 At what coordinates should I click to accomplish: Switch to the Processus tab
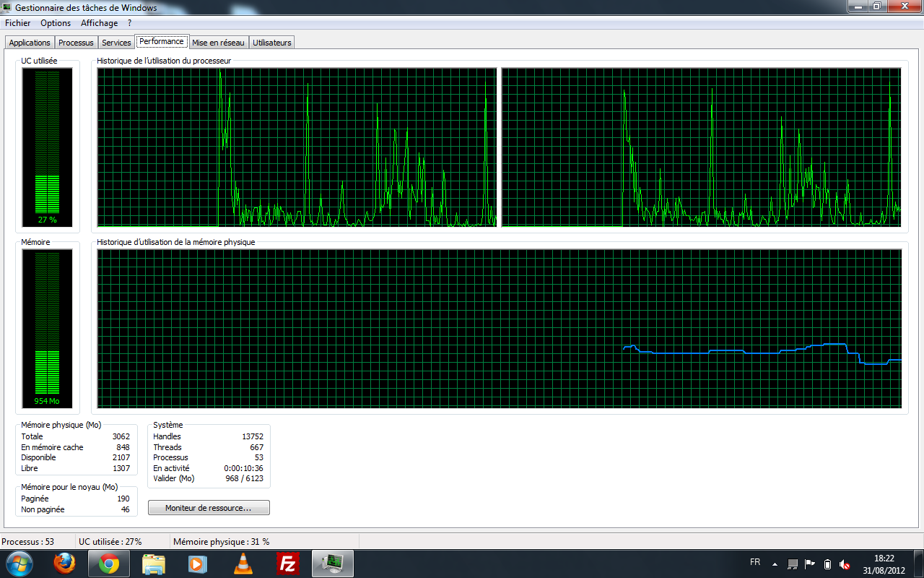click(76, 43)
